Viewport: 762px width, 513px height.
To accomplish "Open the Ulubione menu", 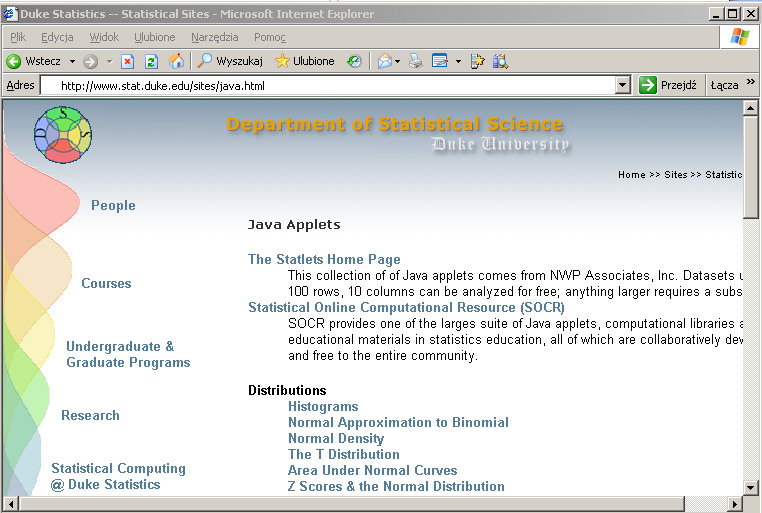I will pos(155,37).
